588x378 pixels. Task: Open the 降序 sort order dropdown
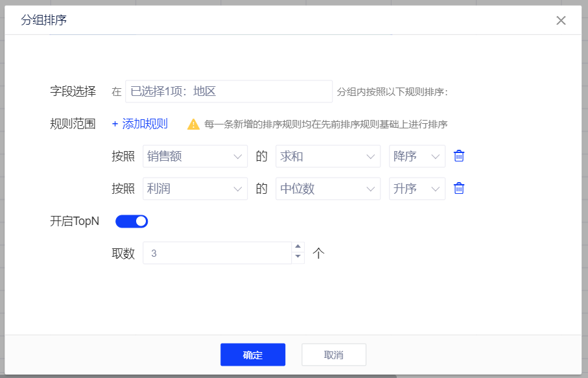point(416,156)
